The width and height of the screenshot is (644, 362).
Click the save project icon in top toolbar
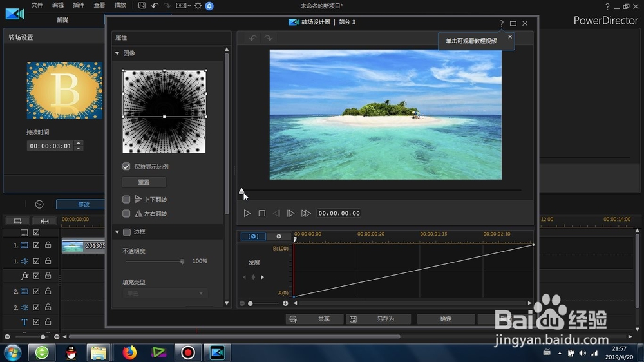142,6
